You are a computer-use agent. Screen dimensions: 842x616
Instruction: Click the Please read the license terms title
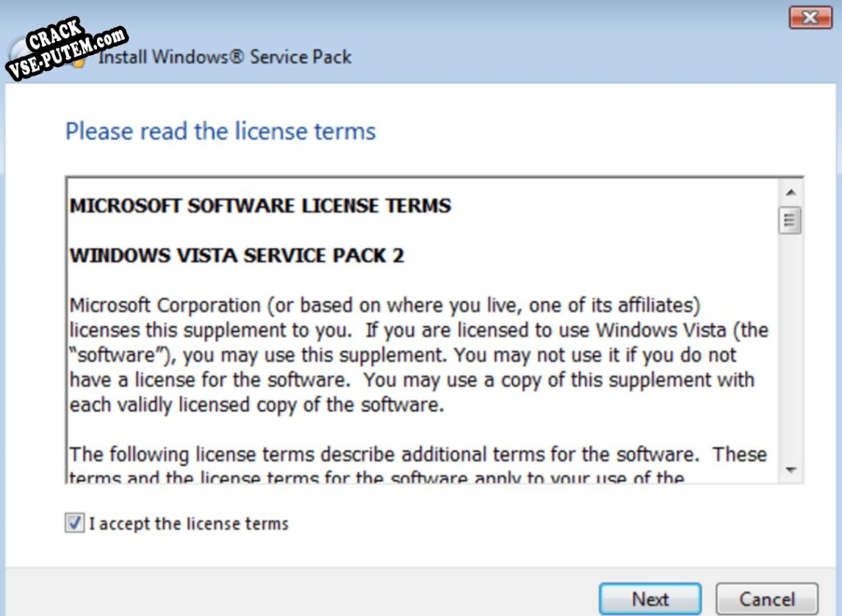(220, 131)
